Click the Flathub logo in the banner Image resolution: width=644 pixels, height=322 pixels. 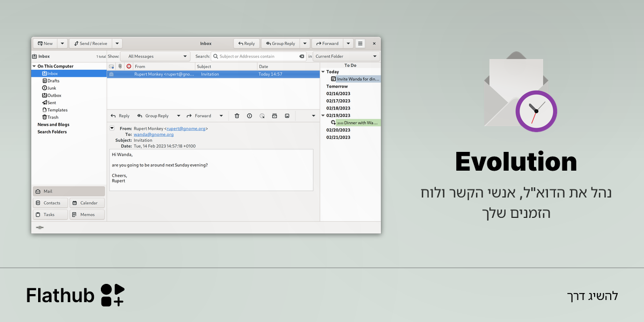pyautogui.click(x=75, y=295)
